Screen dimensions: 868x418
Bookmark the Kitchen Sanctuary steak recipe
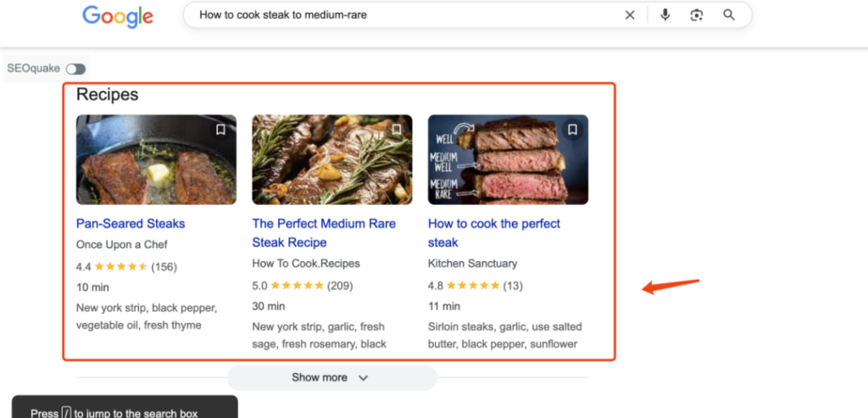pos(572,130)
